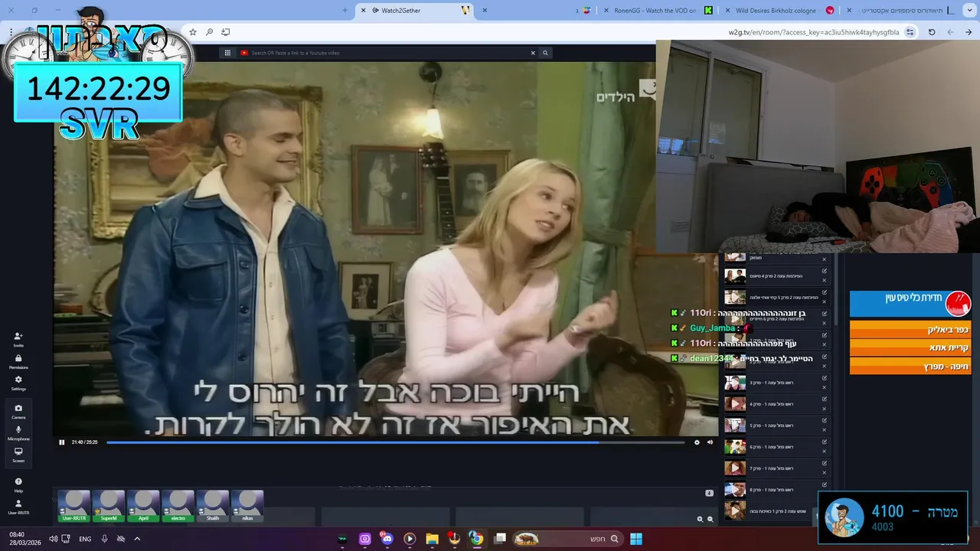Screen dimensions: 980x551
Task: Open Discord from the taskbar
Action: coord(387,539)
